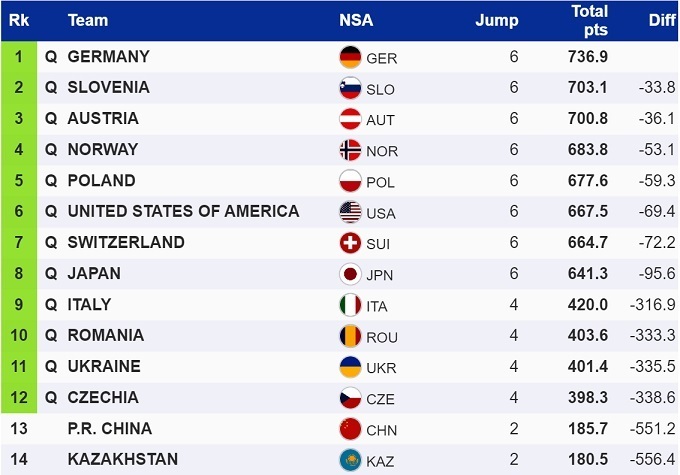Click the Switzerland flag icon
Screen dimensions: 680x475
(350, 243)
